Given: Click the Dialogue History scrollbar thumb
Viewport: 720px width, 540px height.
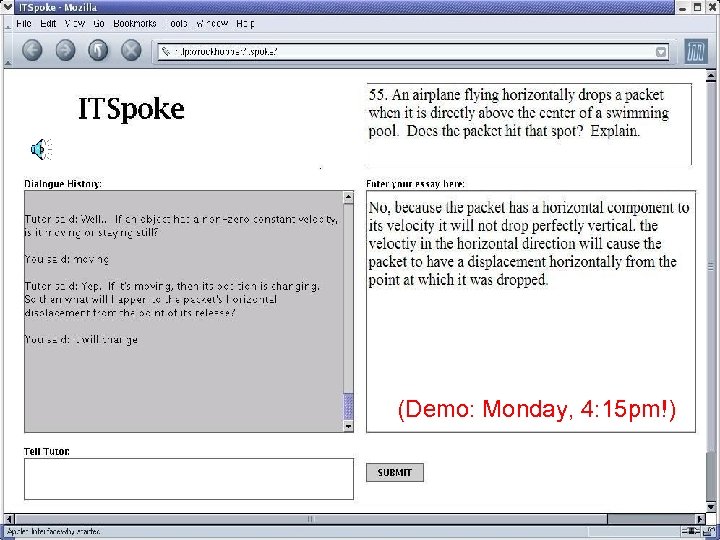Looking at the screenshot, I should [x=348, y=406].
